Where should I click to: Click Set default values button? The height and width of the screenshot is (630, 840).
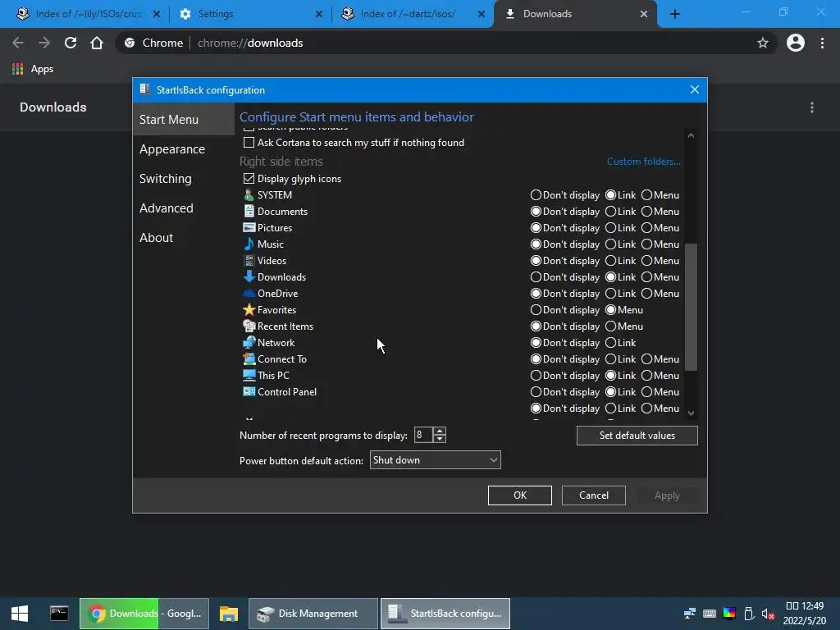pos(637,436)
